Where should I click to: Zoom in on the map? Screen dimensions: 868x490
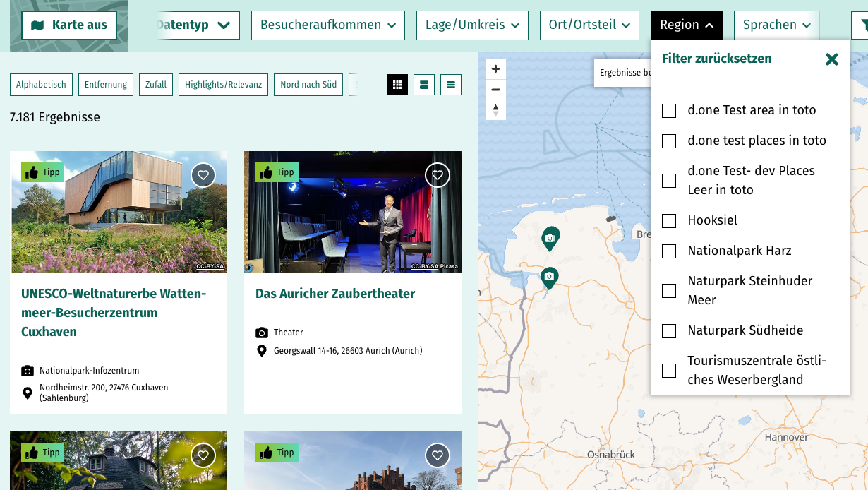coord(495,69)
